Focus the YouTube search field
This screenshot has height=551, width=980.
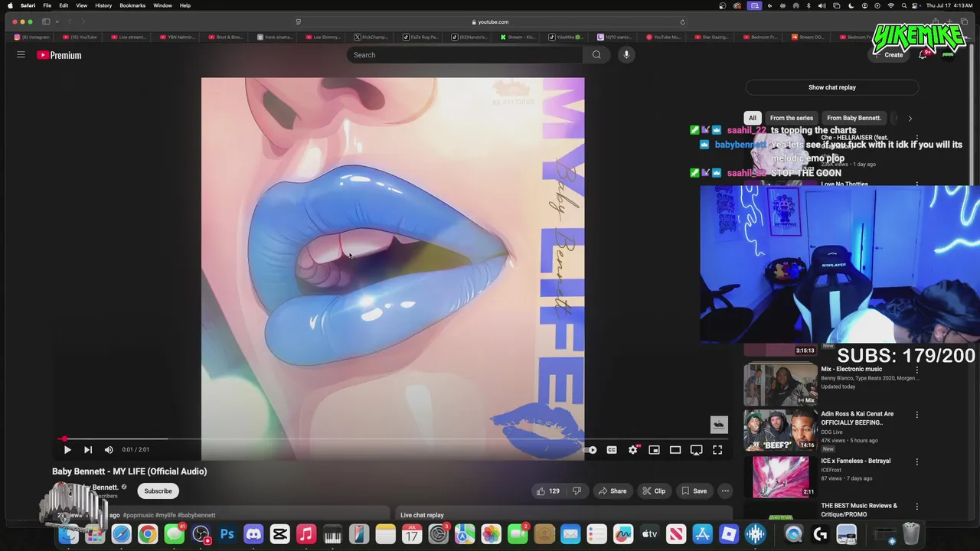pyautogui.click(x=465, y=55)
